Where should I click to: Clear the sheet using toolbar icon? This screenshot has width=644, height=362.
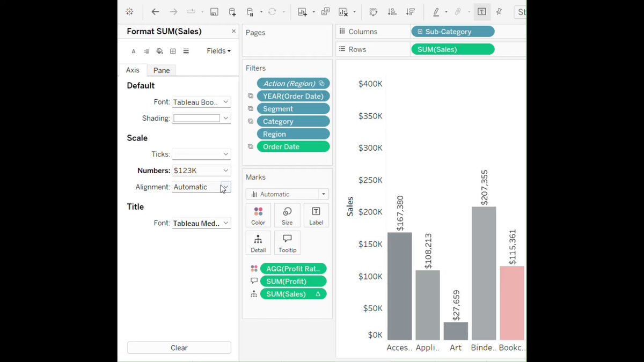[343, 12]
